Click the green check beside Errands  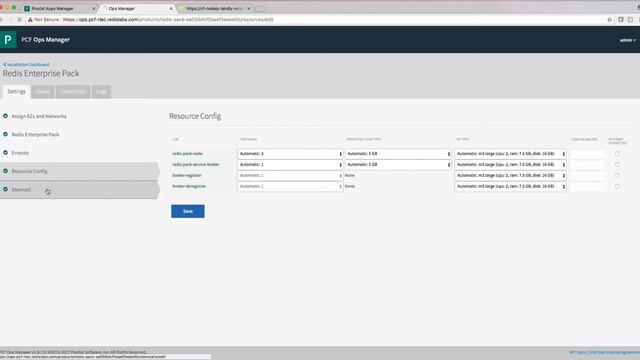pos(5,152)
